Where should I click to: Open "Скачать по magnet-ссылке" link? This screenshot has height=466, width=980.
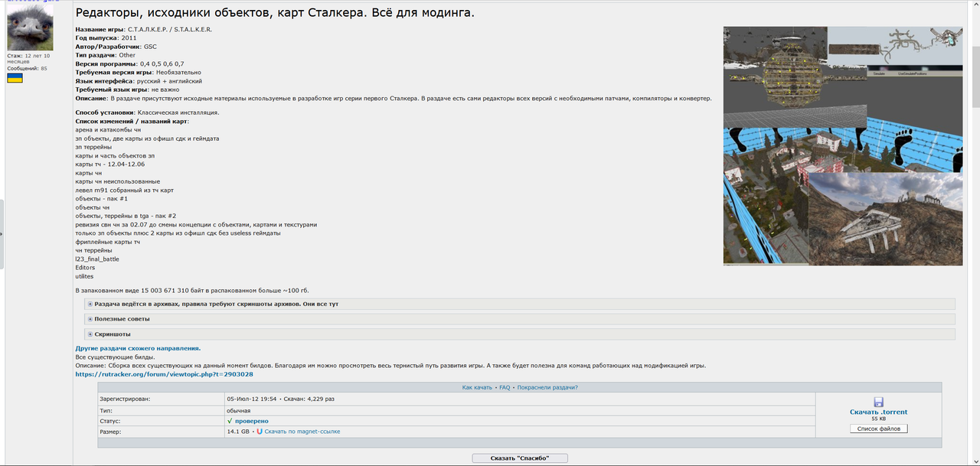[x=302, y=432]
